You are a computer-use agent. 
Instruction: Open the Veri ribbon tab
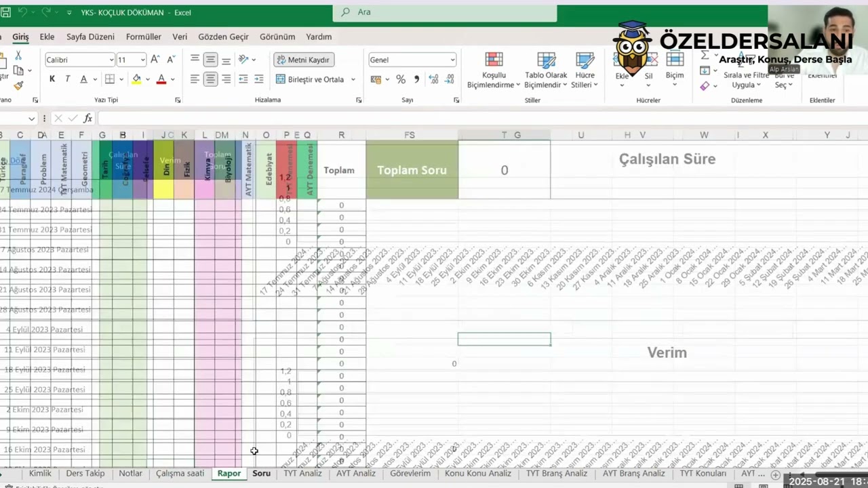pyautogui.click(x=180, y=37)
